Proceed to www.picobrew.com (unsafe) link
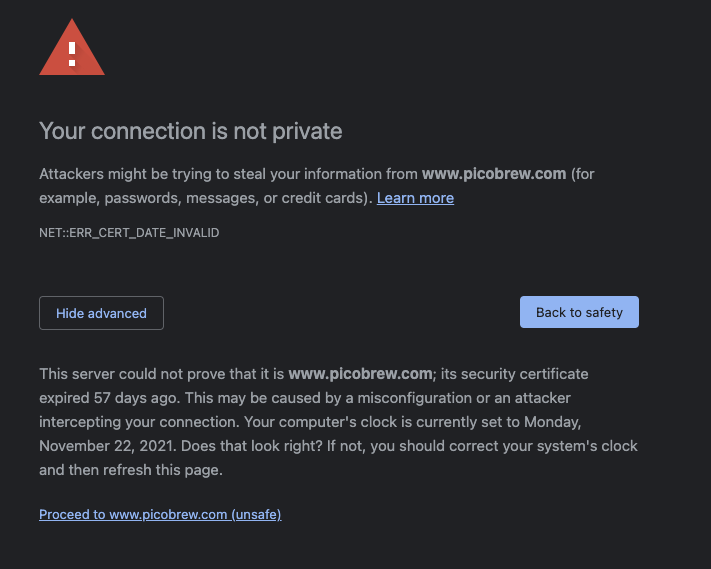 pyautogui.click(x=160, y=514)
